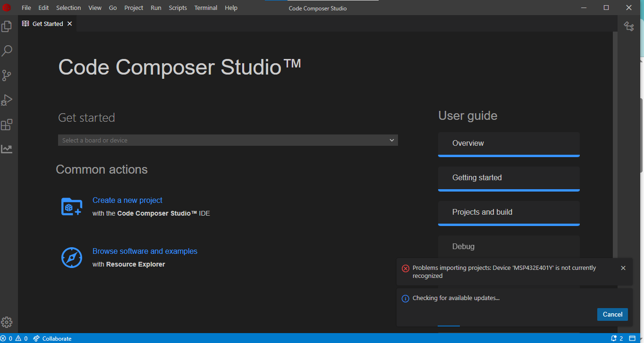Viewport: 644px width, 343px height.
Task: Open the Projects and build user guide
Action: click(x=509, y=213)
